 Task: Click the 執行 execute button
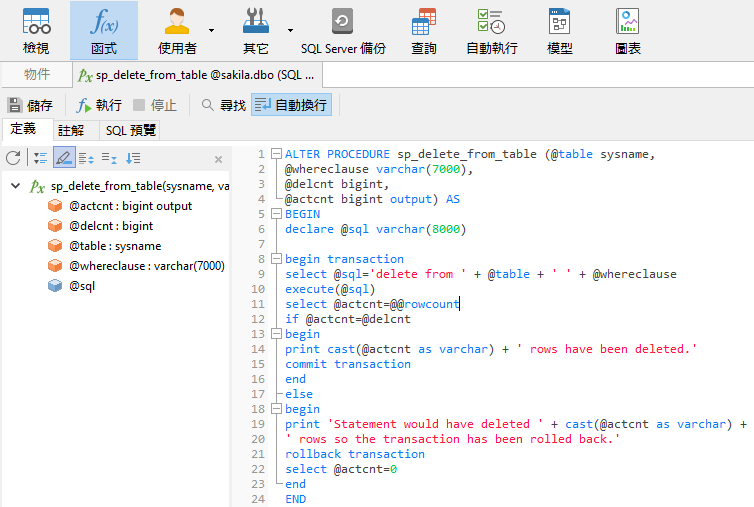tap(99, 105)
